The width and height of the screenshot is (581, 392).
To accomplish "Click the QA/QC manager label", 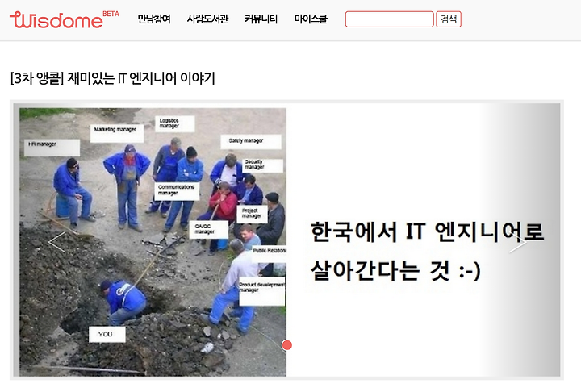I will 210,230.
